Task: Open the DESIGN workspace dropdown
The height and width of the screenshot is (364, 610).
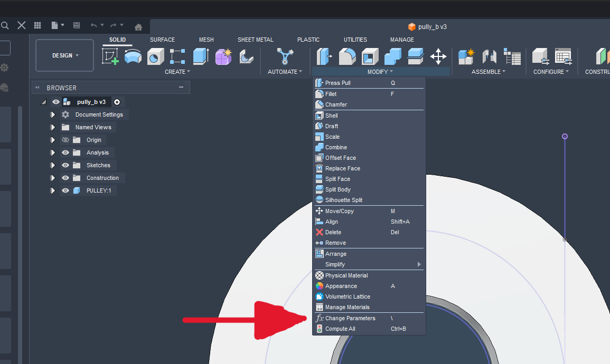Action: [64, 55]
